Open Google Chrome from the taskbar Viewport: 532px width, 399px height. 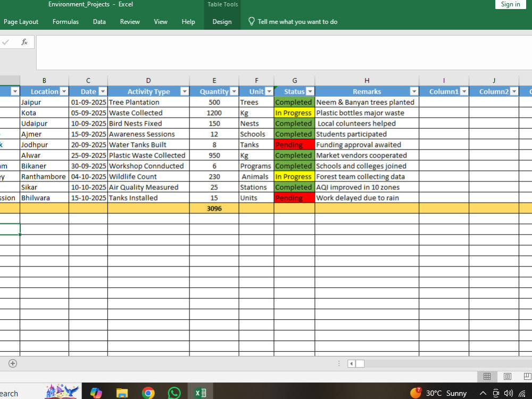(x=148, y=393)
